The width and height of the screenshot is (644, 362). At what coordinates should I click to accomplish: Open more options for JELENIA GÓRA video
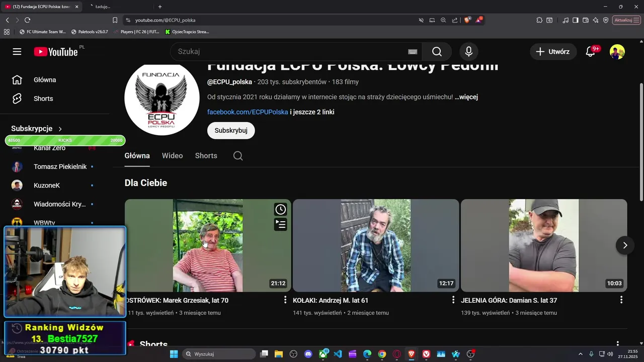[x=621, y=300]
